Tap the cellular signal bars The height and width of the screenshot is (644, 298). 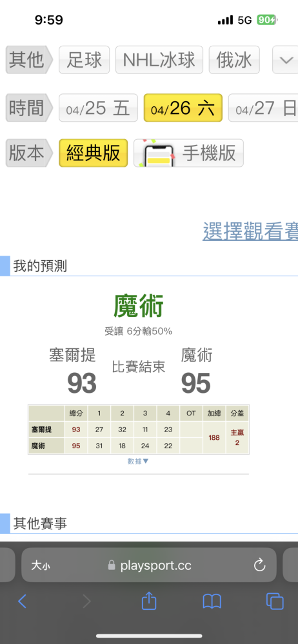225,21
